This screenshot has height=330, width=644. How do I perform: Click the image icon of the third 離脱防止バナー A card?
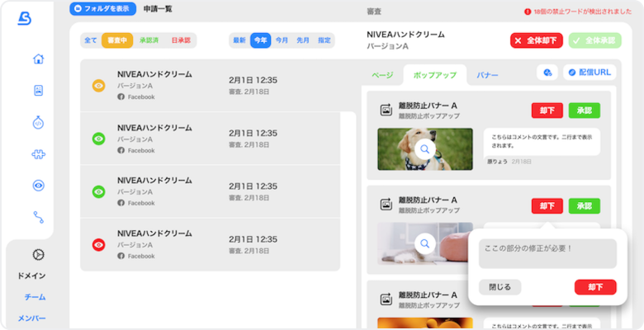[x=386, y=299]
